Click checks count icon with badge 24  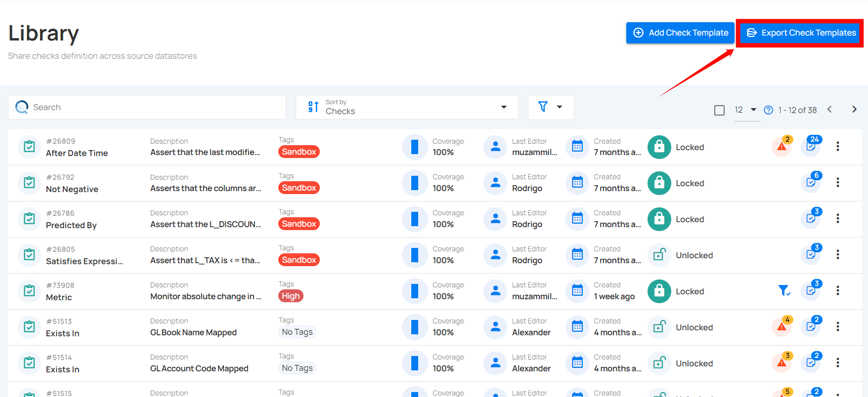tap(811, 146)
